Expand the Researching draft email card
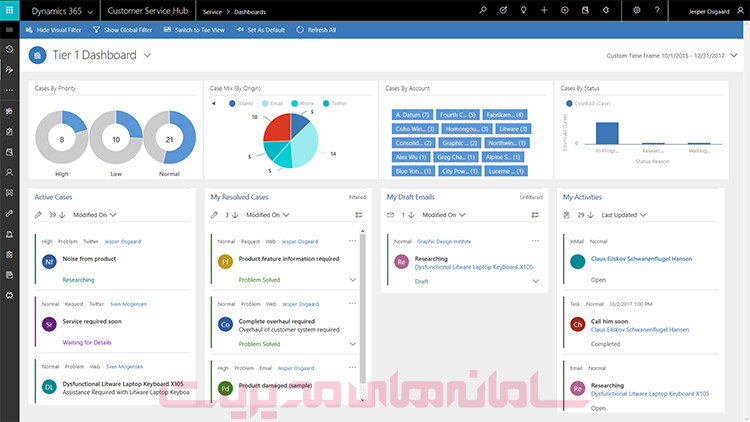 (536, 281)
